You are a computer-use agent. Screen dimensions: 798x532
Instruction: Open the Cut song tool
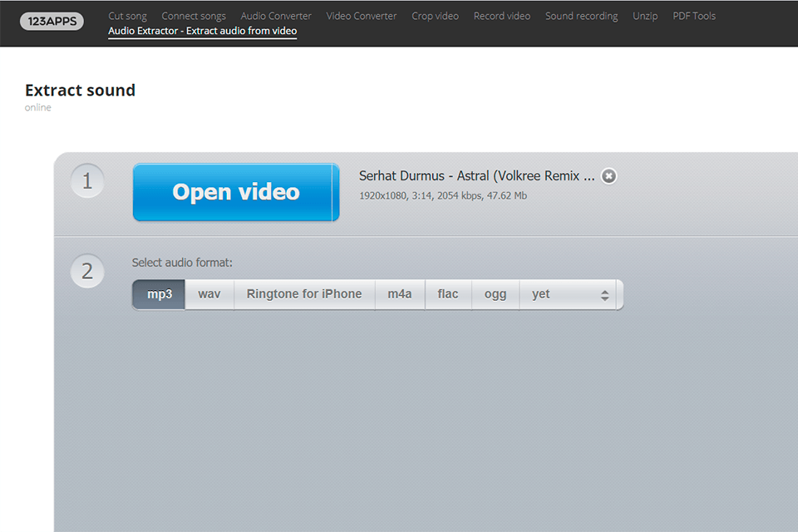127,15
